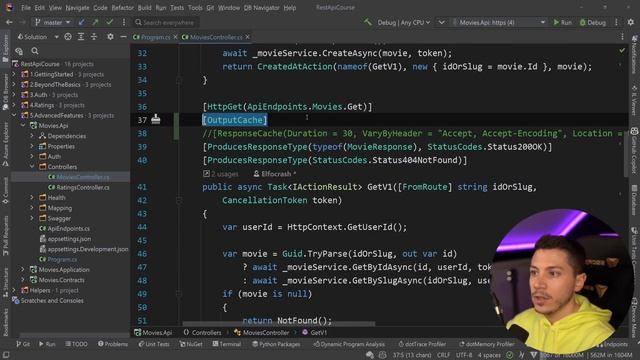Open more actions dots beside Debug button

[x=616, y=22]
